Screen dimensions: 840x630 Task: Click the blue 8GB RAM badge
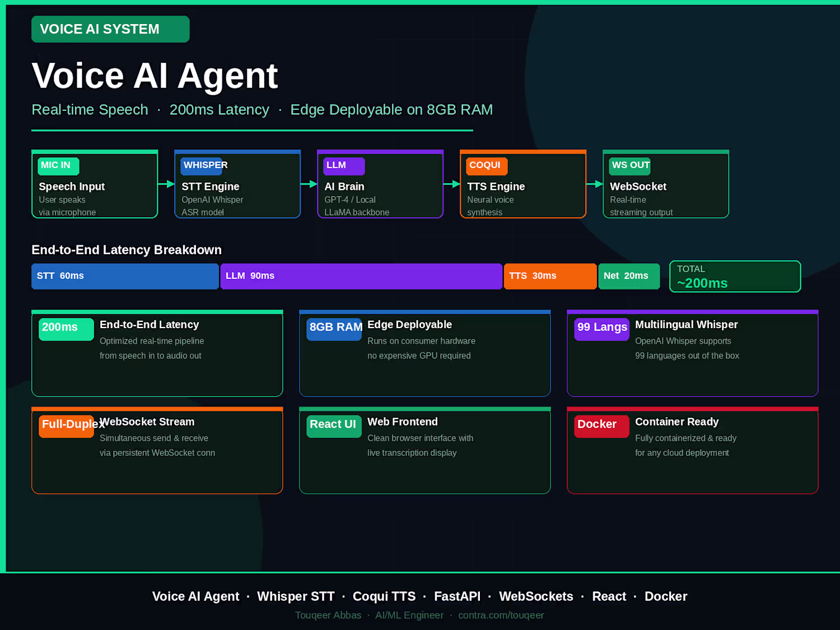pyautogui.click(x=334, y=329)
